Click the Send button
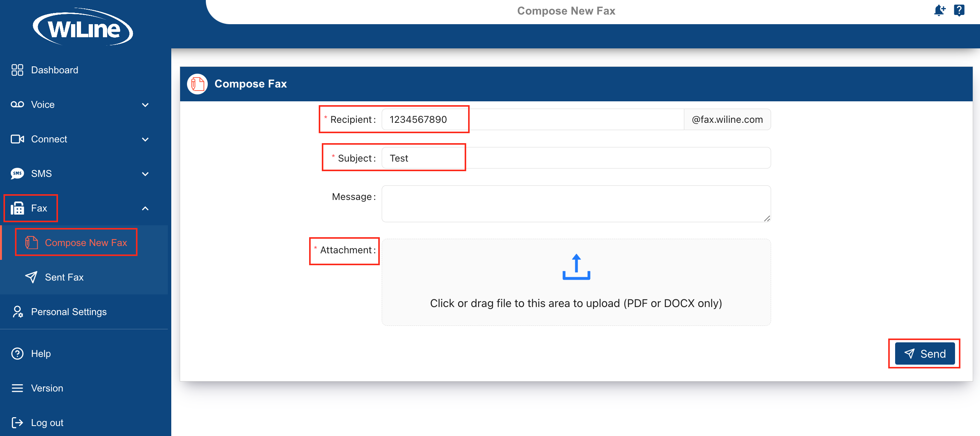980x436 pixels. [925, 353]
